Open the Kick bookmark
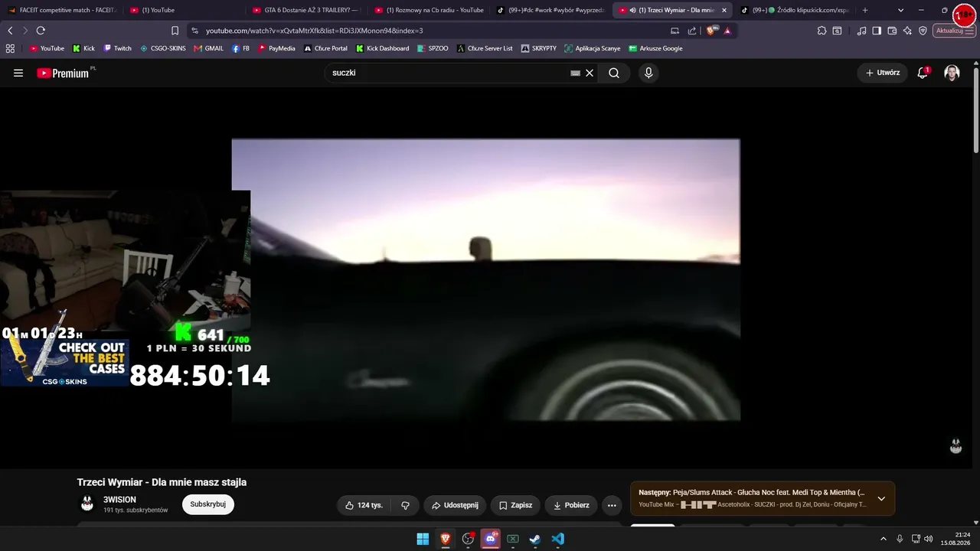 83,48
